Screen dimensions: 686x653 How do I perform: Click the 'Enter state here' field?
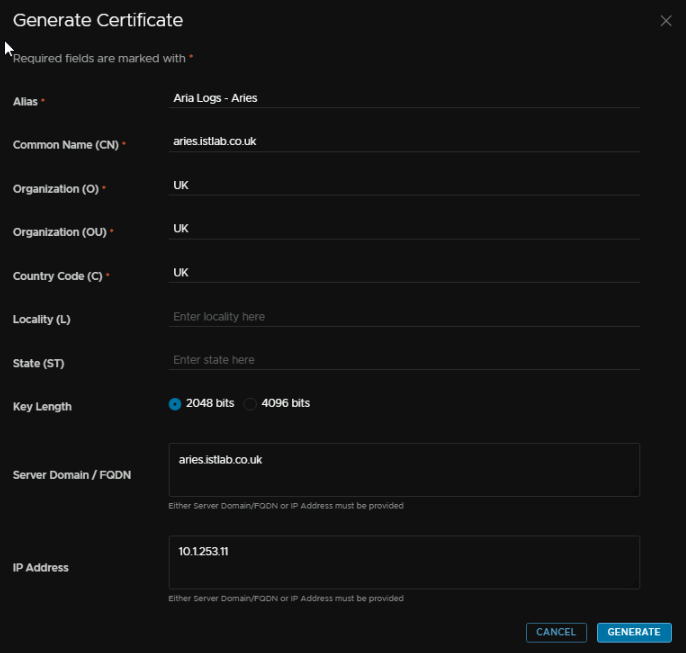(404, 360)
